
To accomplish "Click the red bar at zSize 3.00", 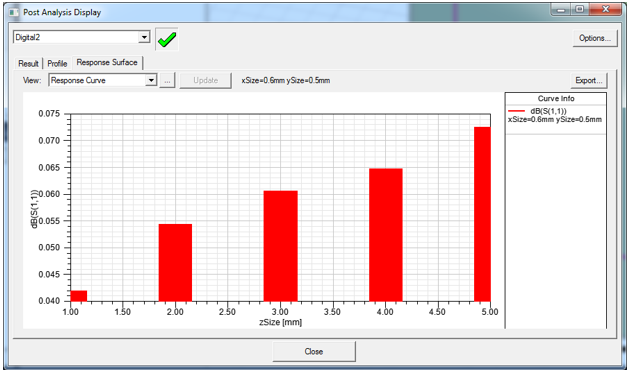I will click(x=280, y=246).
